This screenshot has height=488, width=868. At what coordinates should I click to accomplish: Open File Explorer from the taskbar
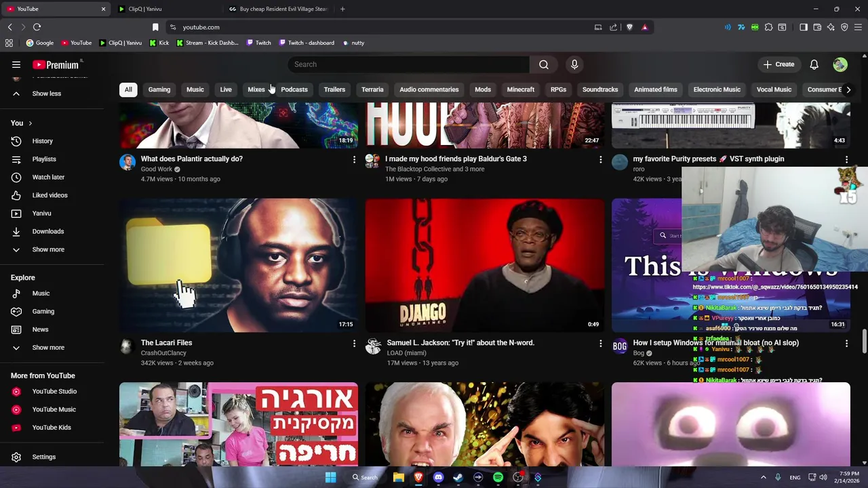point(399,477)
